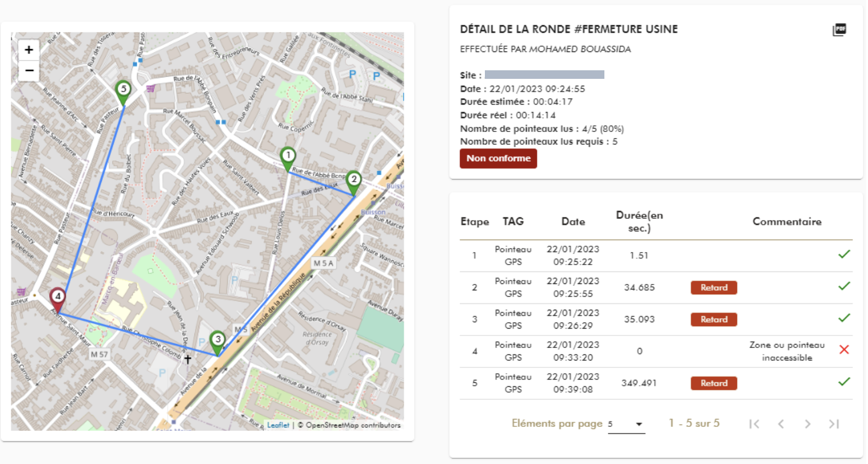Viewport: 868px width, 464px height.
Task: Select the red marker numbered 4
Action: pos(59,297)
